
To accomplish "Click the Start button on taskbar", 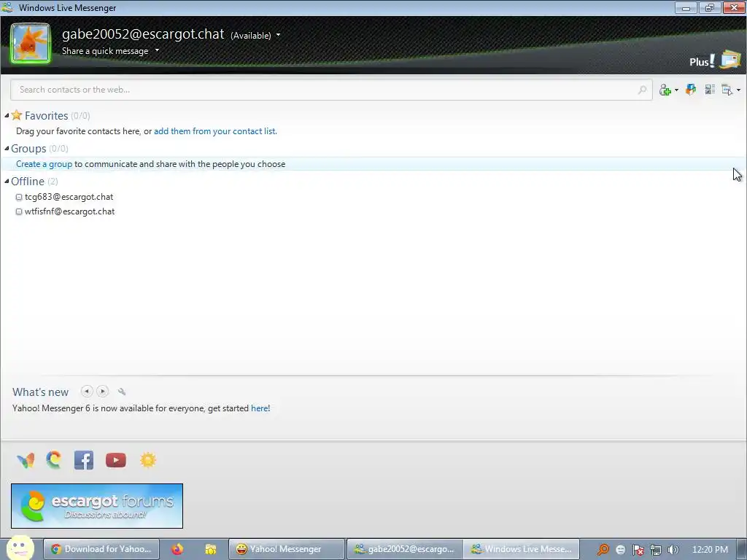I will point(20,548).
